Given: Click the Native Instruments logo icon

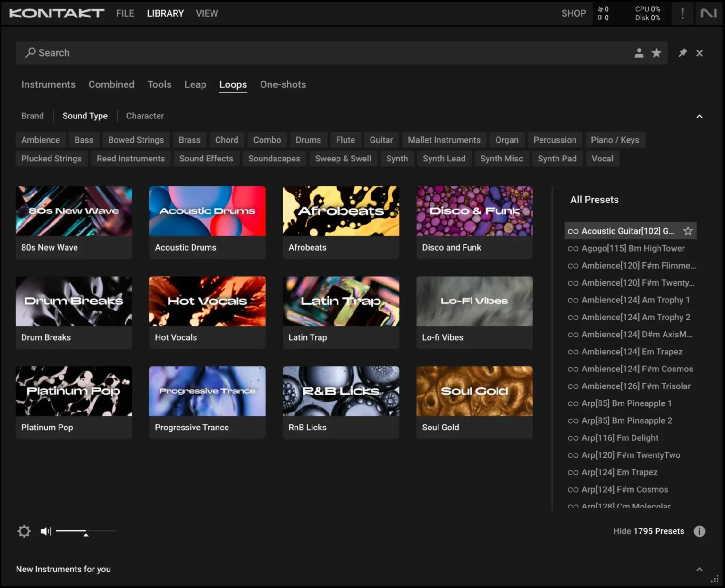Looking at the screenshot, I should pyautogui.click(x=708, y=13).
